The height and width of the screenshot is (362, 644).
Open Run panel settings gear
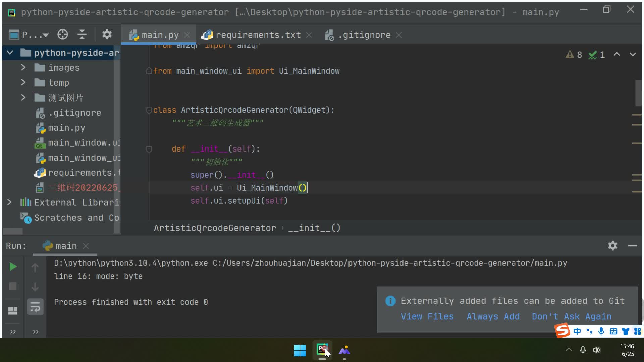click(x=612, y=246)
